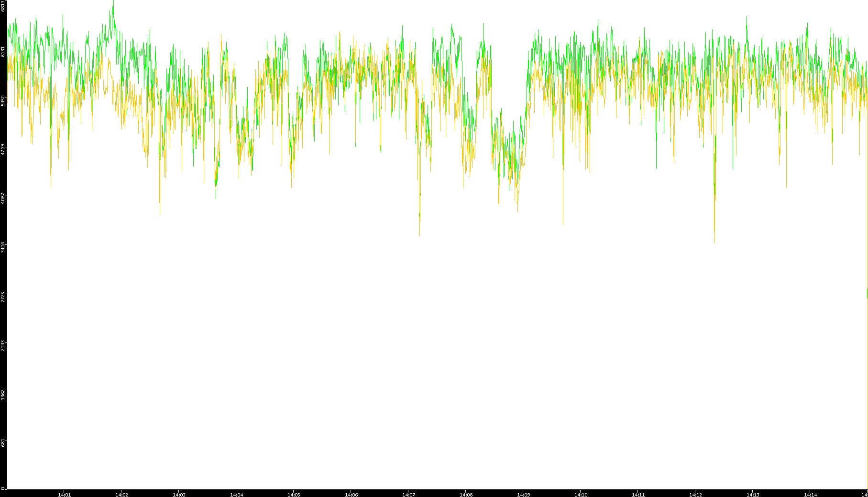This screenshot has width=868, height=497.
Task: Click the 4087 y-axis value label
Action: [x=3, y=199]
